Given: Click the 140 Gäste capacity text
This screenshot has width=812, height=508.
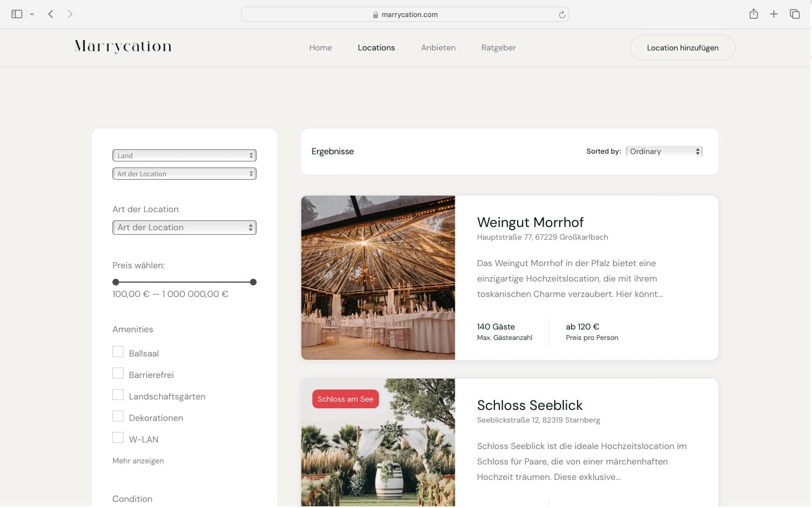Looking at the screenshot, I should pyautogui.click(x=496, y=327).
